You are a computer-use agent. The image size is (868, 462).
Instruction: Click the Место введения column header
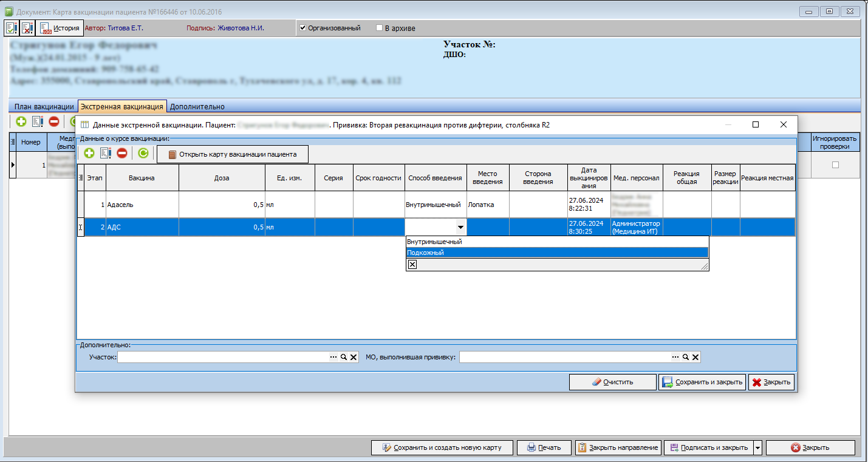click(488, 178)
